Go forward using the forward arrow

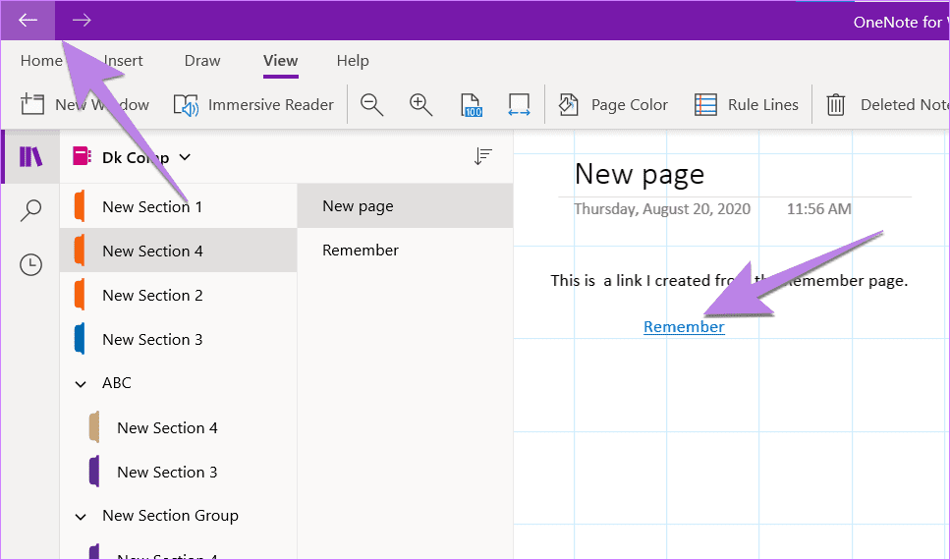tap(82, 20)
